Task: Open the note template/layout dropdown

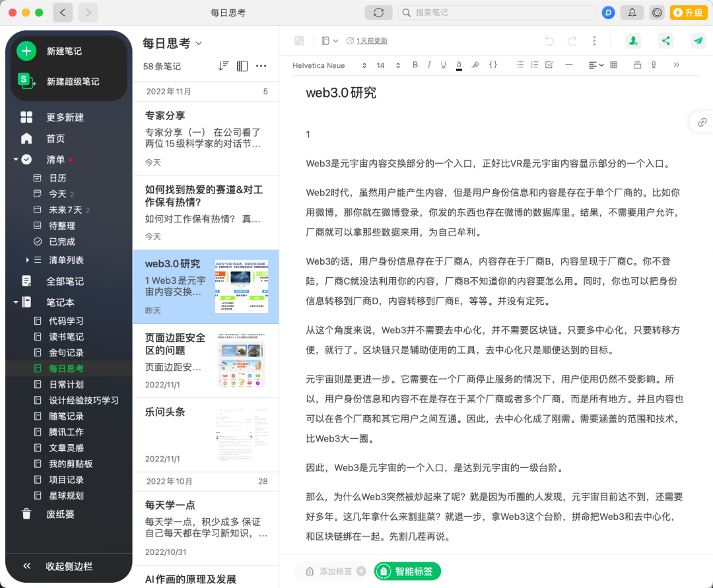Action: 329,41
